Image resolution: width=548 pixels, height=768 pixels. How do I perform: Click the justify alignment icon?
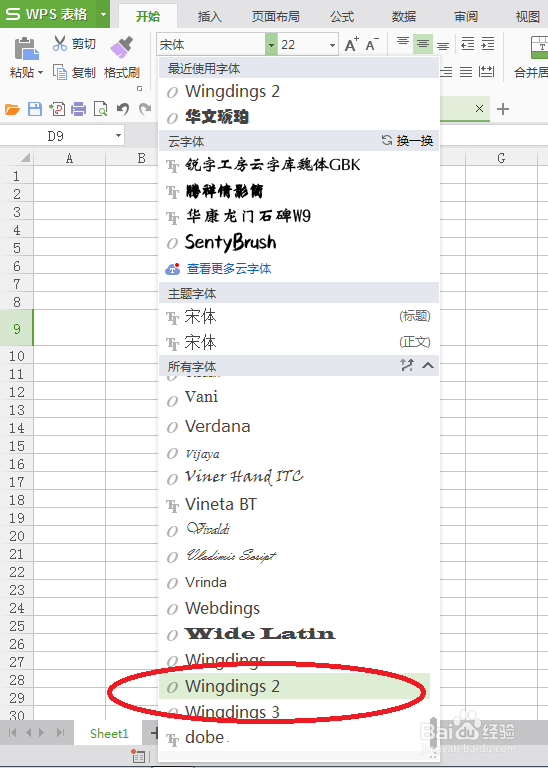pos(466,72)
